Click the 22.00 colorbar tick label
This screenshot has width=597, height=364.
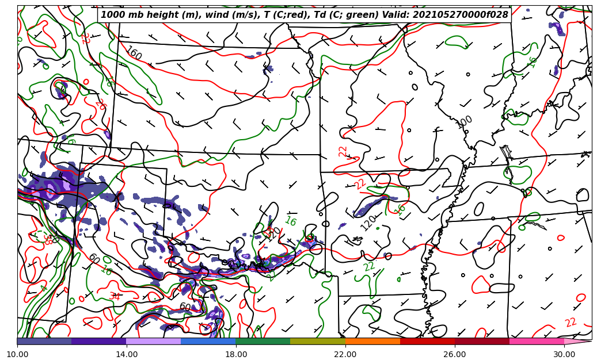click(x=345, y=354)
